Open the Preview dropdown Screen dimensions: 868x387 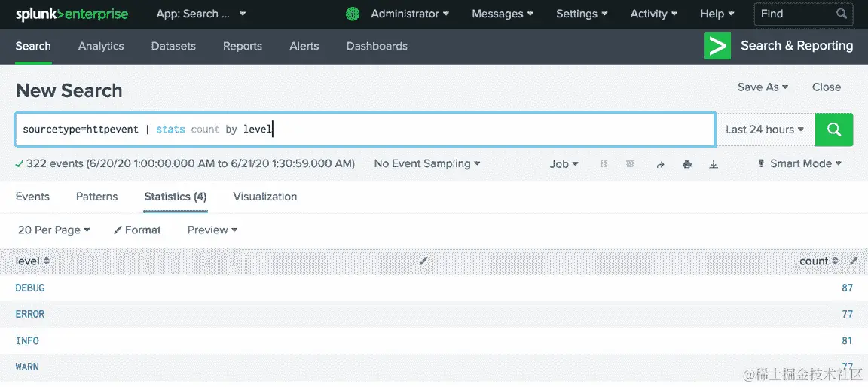[x=212, y=230]
